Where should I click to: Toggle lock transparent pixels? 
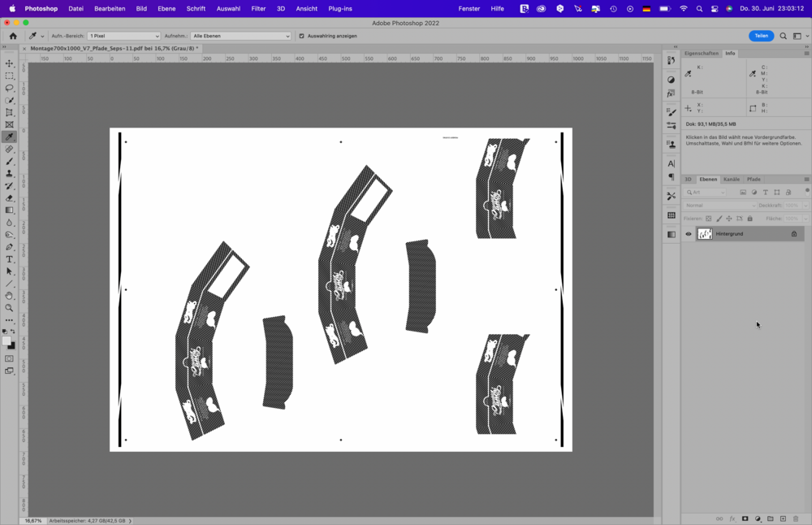(708, 219)
